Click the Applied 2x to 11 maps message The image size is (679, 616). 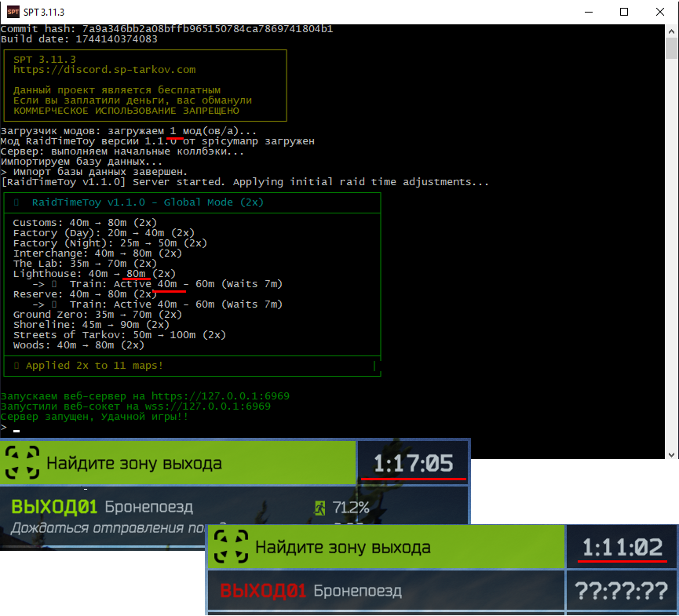point(94,366)
